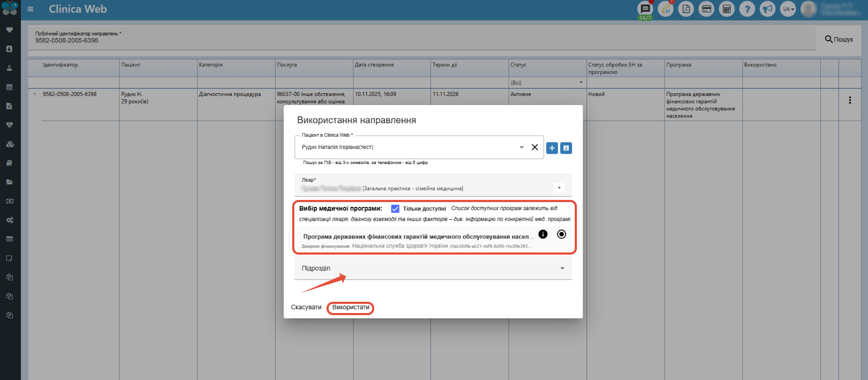Open patient card icon button in dialog
Screen dimensions: 868x380
566,148
